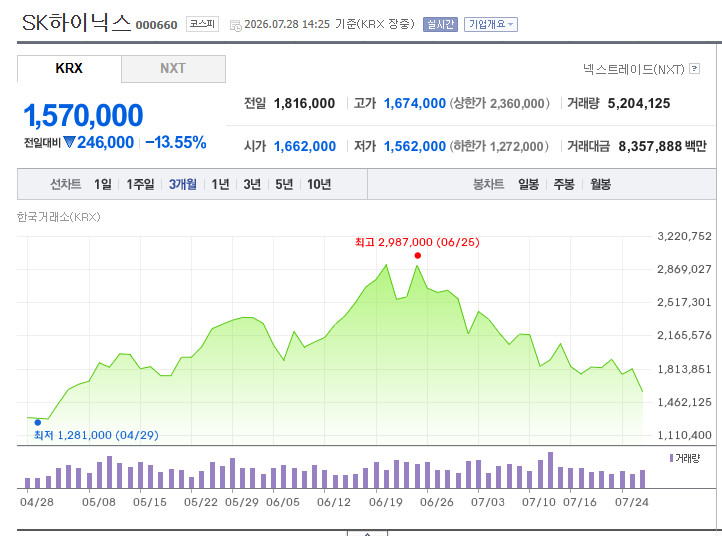Switch to 일봉 candle chart
This screenshot has height=536, width=722.
click(x=528, y=184)
